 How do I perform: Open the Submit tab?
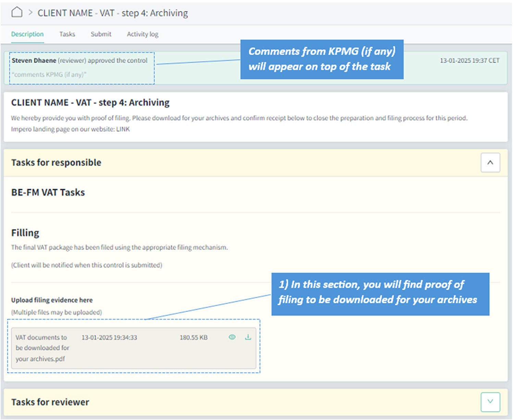pyautogui.click(x=101, y=34)
